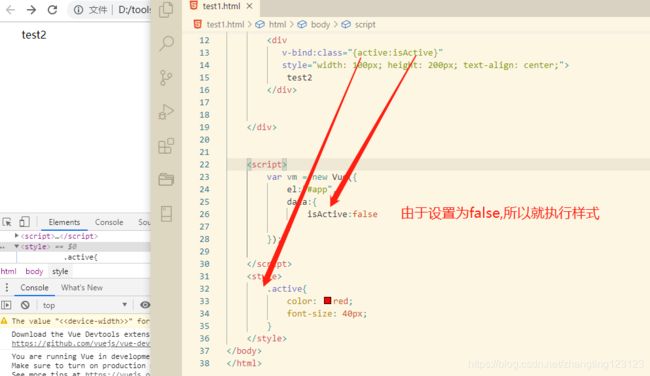Click body in DevTools breadcrumb
This screenshot has height=376, width=650.
point(34,271)
